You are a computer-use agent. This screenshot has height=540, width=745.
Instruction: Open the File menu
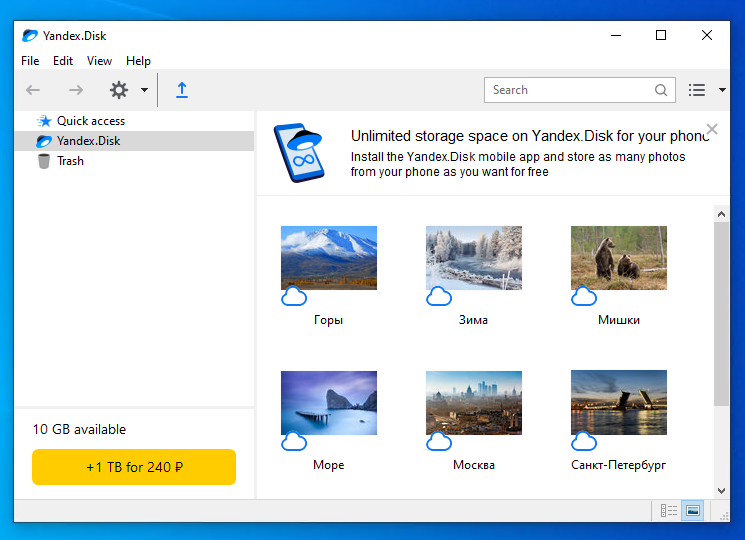[x=30, y=61]
